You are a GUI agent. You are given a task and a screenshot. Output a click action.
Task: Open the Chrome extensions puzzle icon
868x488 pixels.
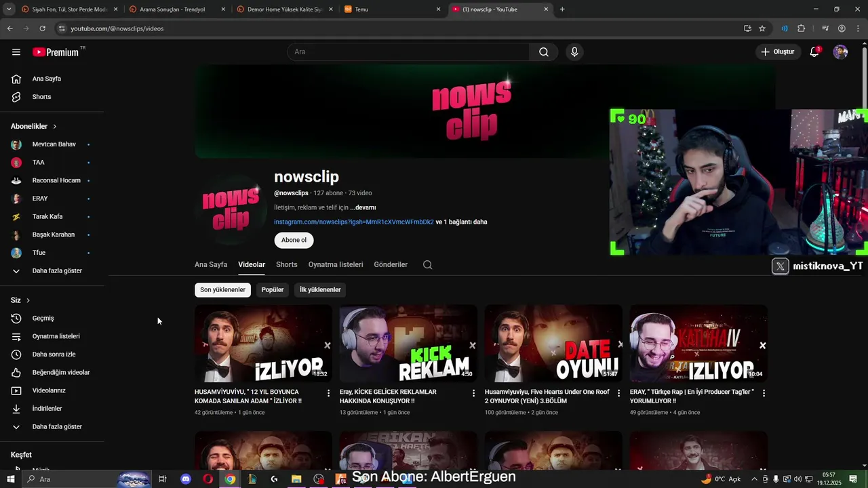[x=801, y=28]
